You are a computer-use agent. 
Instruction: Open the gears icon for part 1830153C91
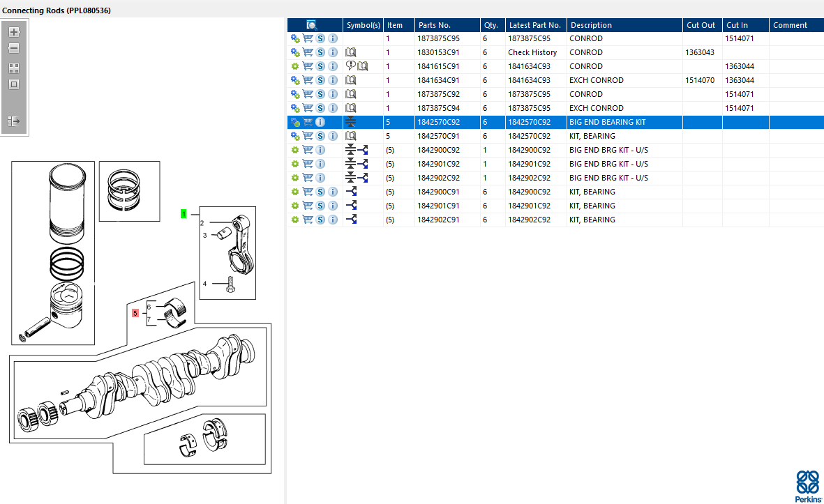coord(295,52)
